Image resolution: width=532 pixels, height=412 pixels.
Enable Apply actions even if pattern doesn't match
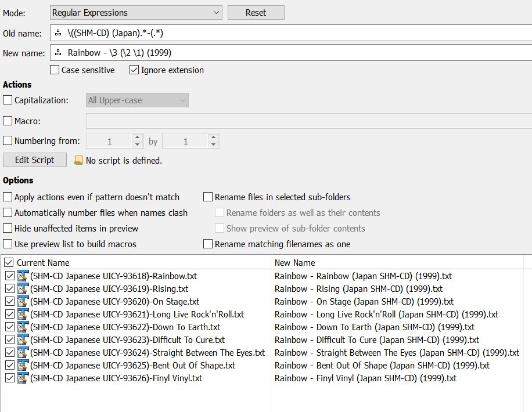pyautogui.click(x=8, y=197)
